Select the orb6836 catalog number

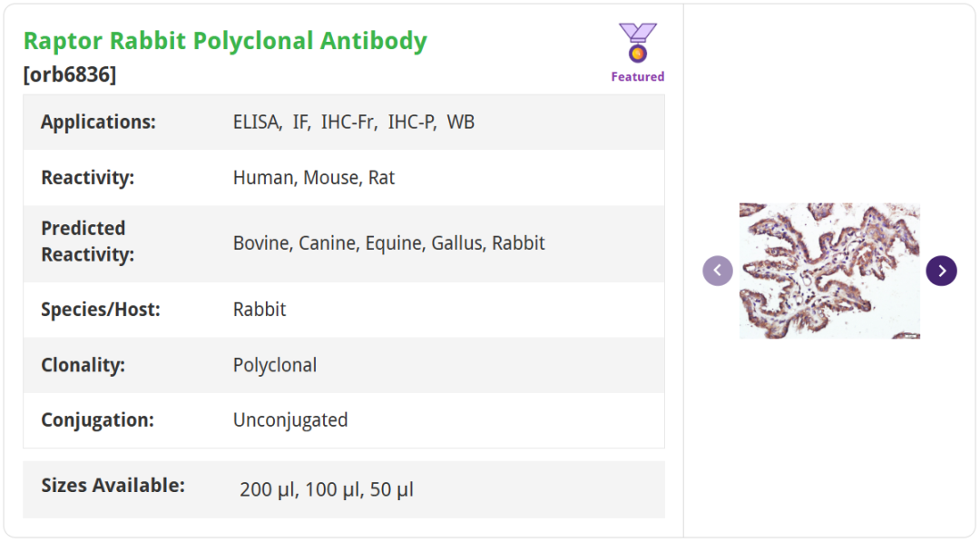70,74
